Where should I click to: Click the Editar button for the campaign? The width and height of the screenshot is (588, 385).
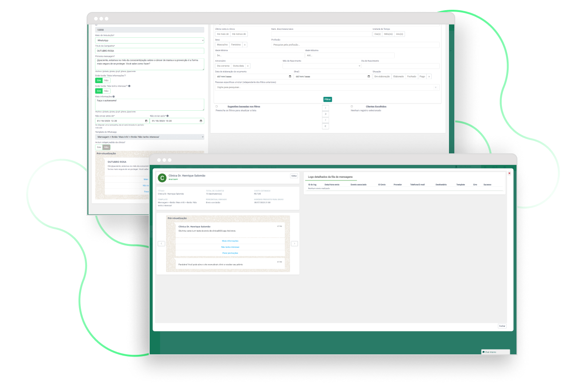[294, 176]
